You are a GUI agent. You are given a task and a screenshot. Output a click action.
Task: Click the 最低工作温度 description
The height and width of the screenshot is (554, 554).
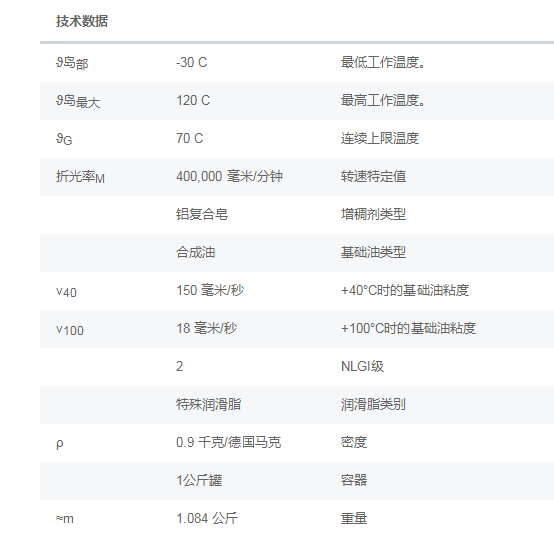coord(383,63)
